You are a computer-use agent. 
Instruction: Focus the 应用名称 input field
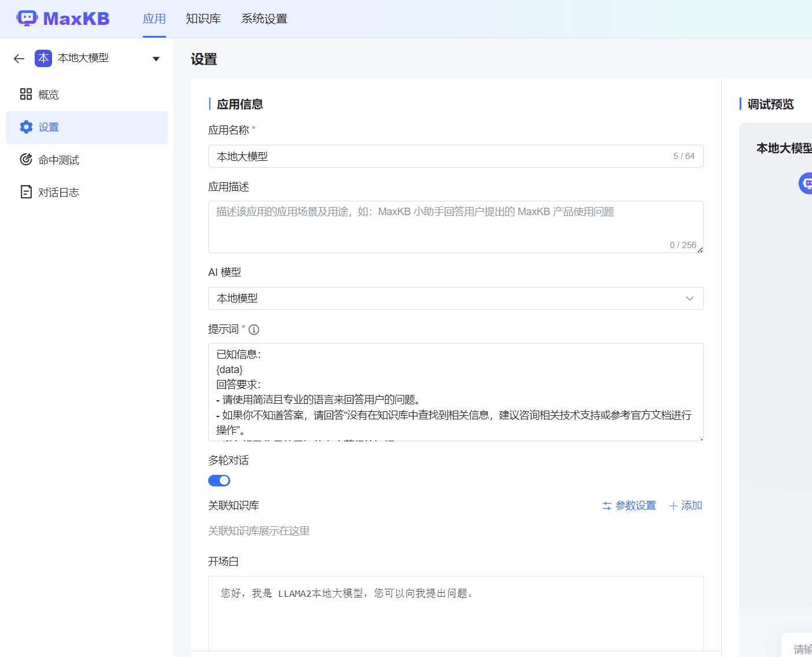tap(456, 156)
